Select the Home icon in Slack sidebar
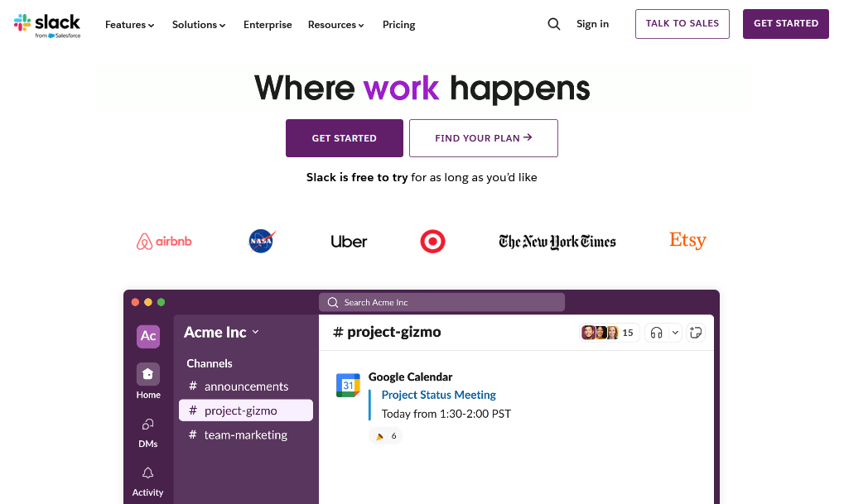Screen dimensions: 844x504 (147, 374)
